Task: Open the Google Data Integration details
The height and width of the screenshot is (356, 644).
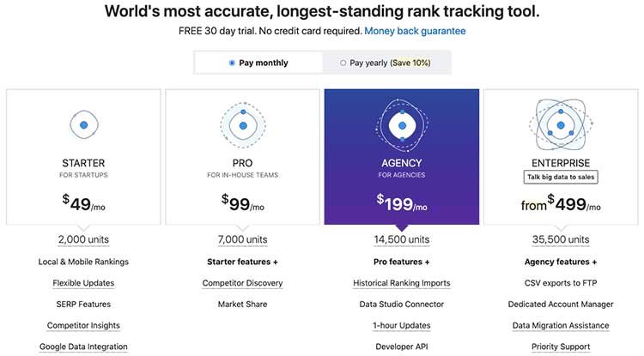Action: (x=83, y=347)
